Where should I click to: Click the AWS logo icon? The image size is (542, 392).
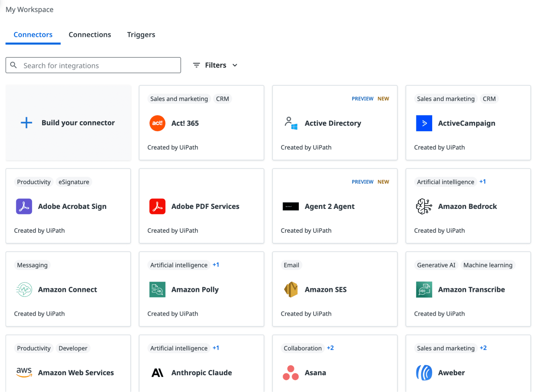(24, 372)
